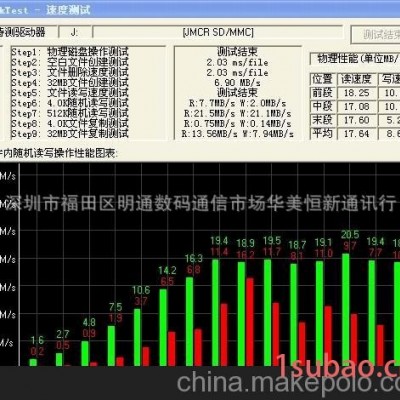Select the 前段 read speed cell 18.25
The image size is (400, 400).
click(x=357, y=93)
